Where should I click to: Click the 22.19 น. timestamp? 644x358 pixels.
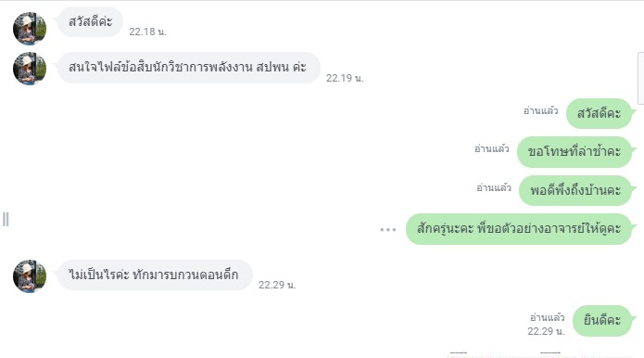click(345, 78)
